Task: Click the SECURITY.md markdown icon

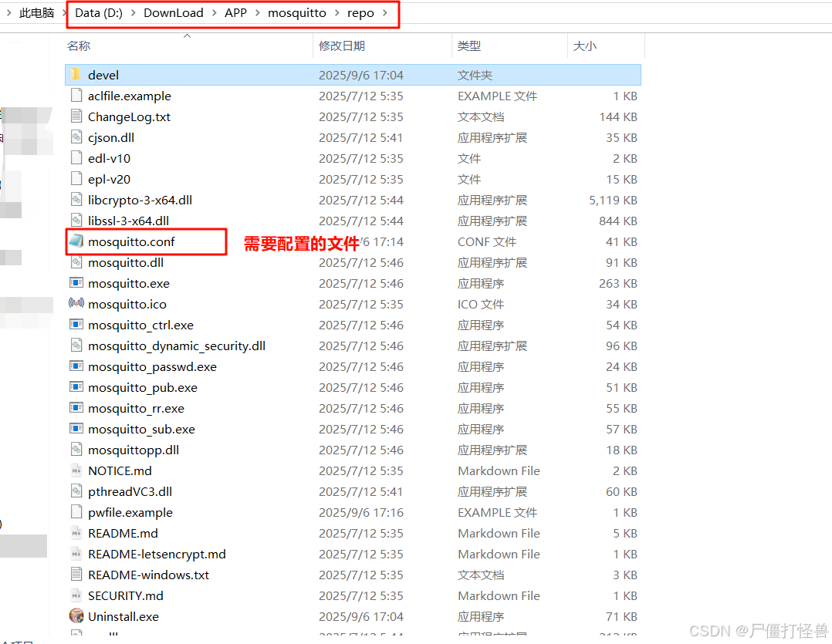Action: point(76,595)
